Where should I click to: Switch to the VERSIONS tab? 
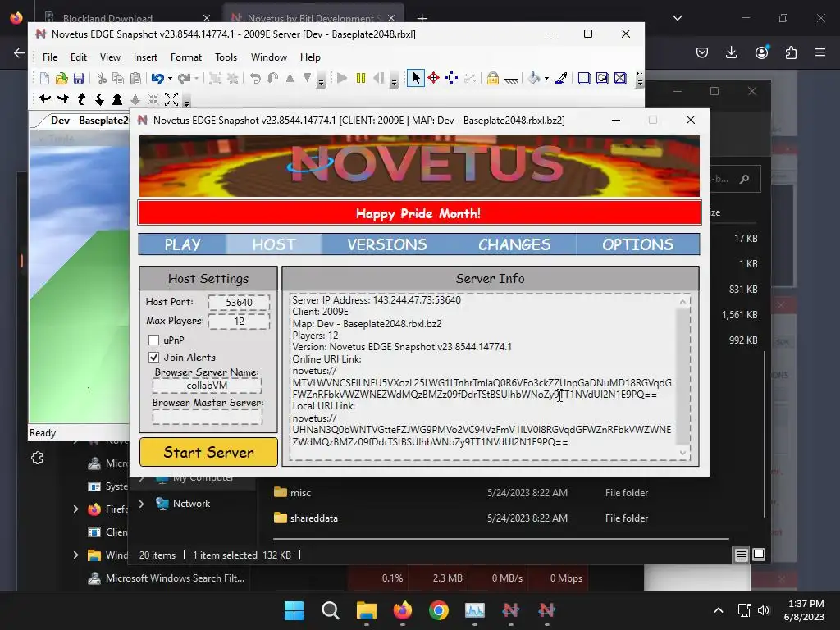pos(387,244)
